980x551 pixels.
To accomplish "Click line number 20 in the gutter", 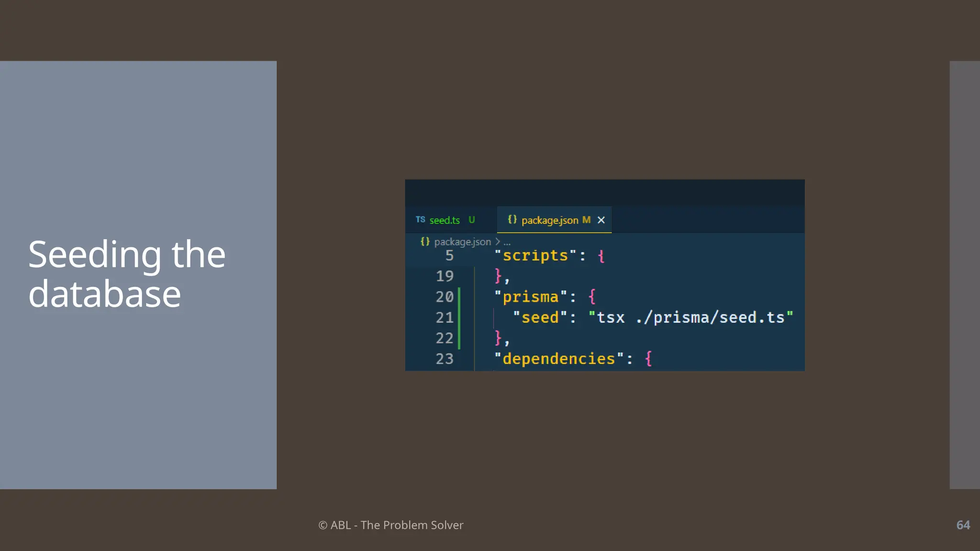I will 444,297.
